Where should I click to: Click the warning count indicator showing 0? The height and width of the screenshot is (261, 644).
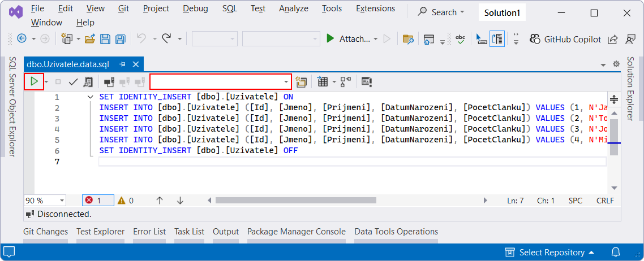pos(126,201)
